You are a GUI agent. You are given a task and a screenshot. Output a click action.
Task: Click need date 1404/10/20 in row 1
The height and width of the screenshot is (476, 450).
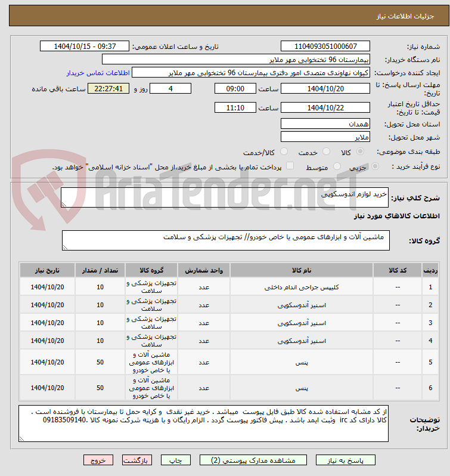tap(47, 287)
